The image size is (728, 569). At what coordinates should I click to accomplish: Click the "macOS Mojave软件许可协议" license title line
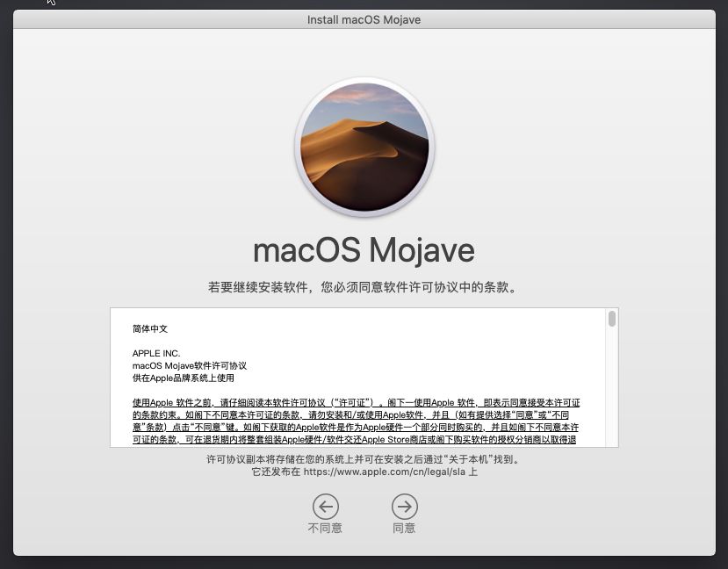[190, 365]
